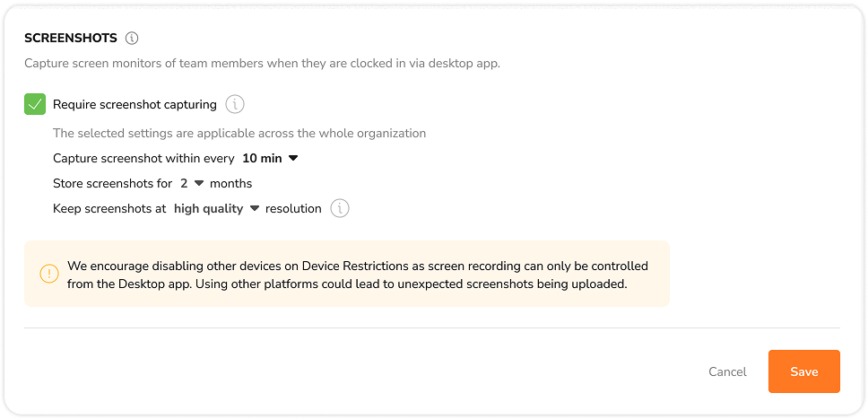Select the '2' months storage value
This screenshot has width=868, height=419.
point(184,183)
